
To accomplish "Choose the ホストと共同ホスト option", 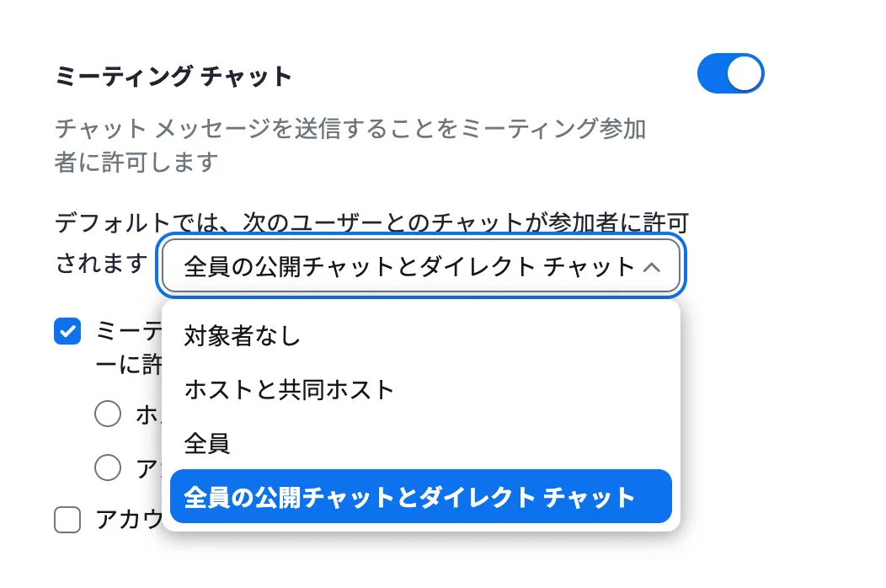I will click(x=289, y=390).
